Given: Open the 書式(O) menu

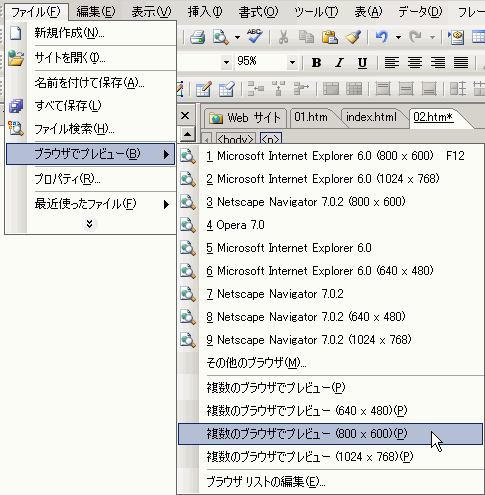Looking at the screenshot, I should click(258, 12).
